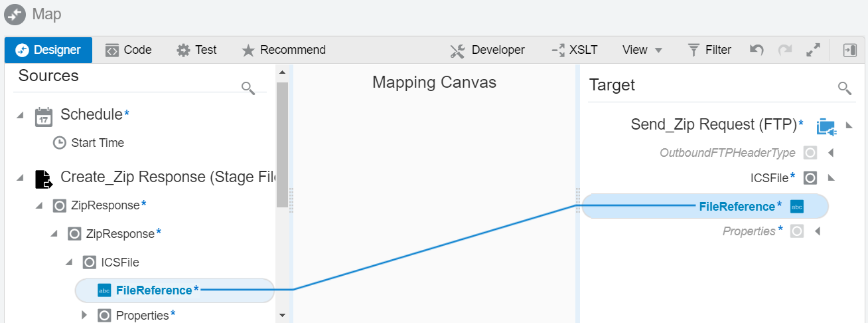The image size is (868, 323).
Task: Click the Create_Zip Response stage file icon
Action: (x=44, y=178)
